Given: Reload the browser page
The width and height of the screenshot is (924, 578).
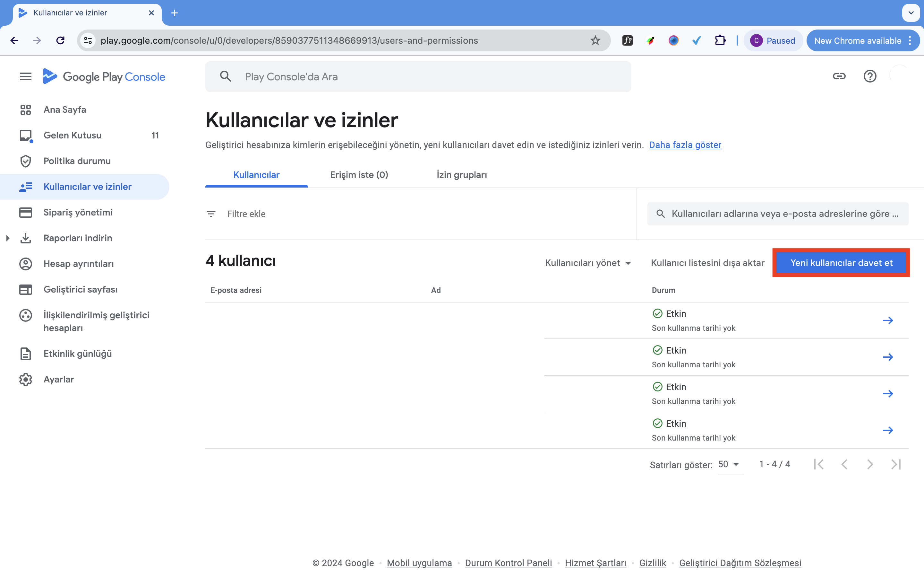Looking at the screenshot, I should 60,40.
